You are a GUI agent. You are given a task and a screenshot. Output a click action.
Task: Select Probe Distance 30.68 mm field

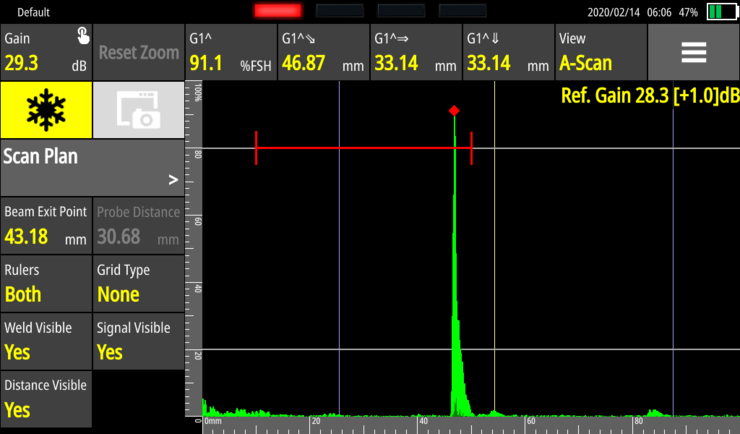138,226
